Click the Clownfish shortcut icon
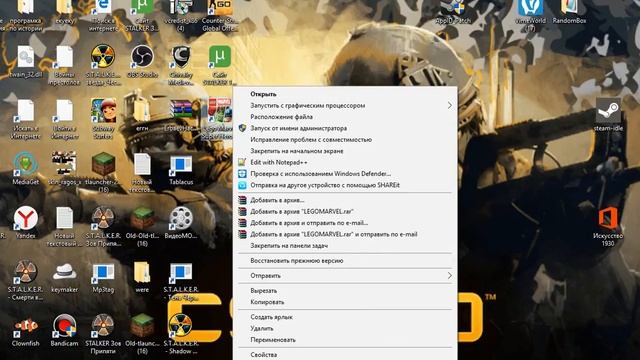 point(26,326)
